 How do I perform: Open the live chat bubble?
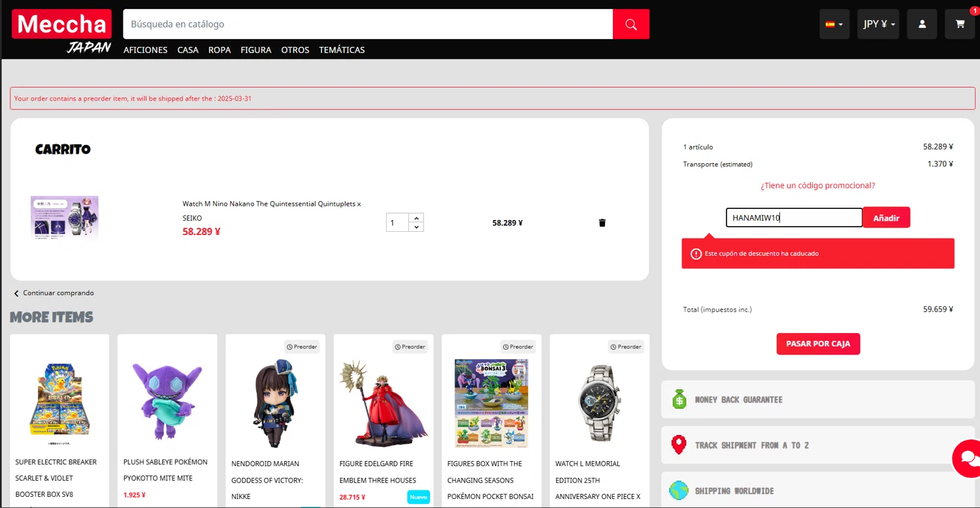point(967,458)
